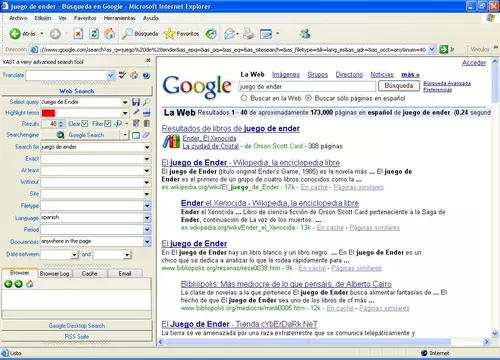Toggle the Clear checkbox
Image resolution: width=500 pixels, height=360 pixels.
pos(85,124)
